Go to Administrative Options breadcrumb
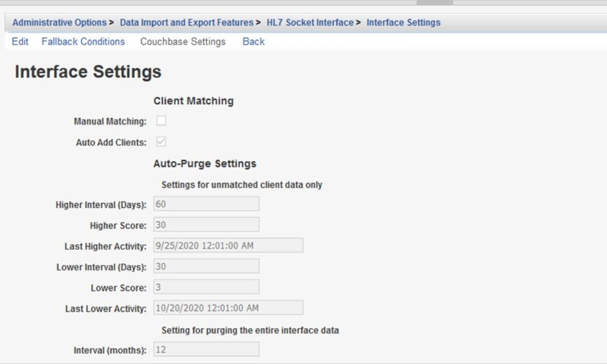Viewport: 607px width, 364px height. click(x=60, y=23)
